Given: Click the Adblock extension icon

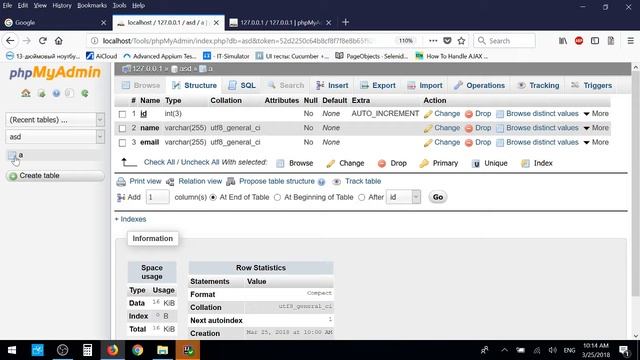Looking at the screenshot, I should (x=579, y=41).
